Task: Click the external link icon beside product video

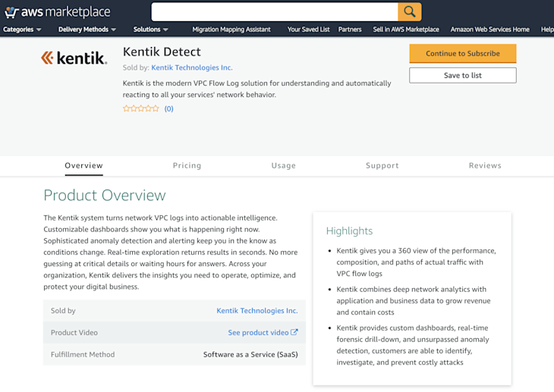Action: click(x=294, y=332)
